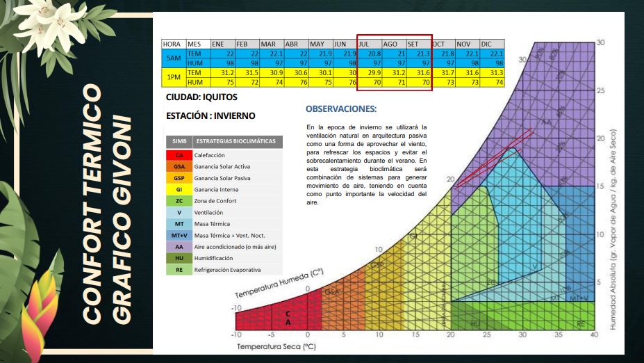Click the 'ESTACIÓN : INVIERNO' heading
644x363 pixels.
tap(210, 116)
